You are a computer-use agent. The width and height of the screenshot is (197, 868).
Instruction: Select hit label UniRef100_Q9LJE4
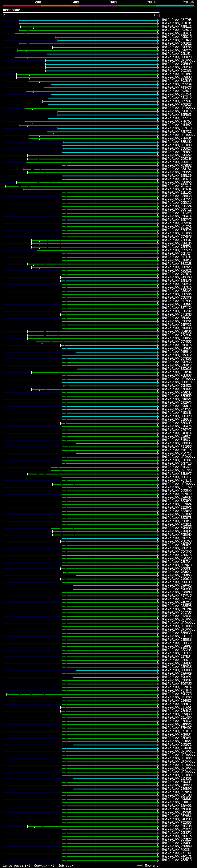click(x=176, y=54)
